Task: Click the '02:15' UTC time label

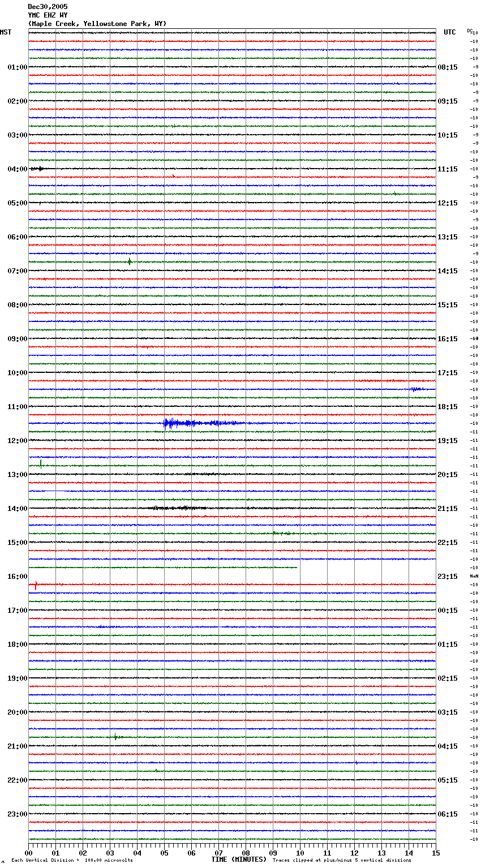Action: point(448,678)
